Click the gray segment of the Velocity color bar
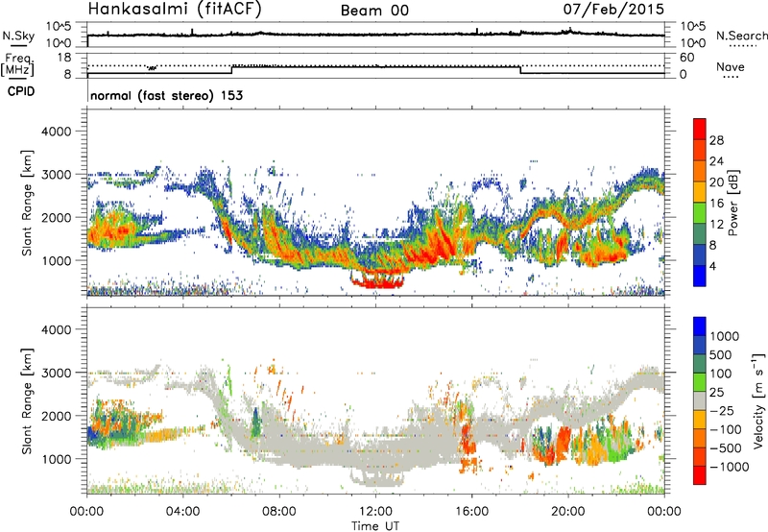Screen dimensions: 768x532 tap(700, 400)
